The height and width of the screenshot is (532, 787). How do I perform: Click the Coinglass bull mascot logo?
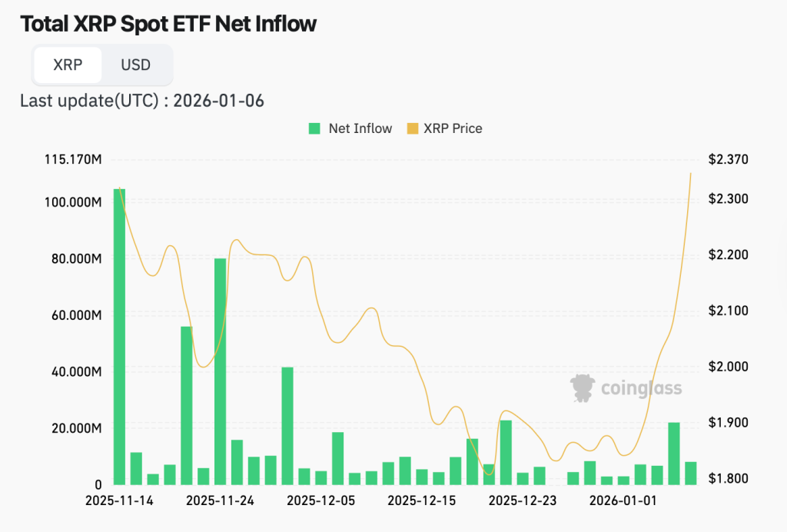point(582,387)
